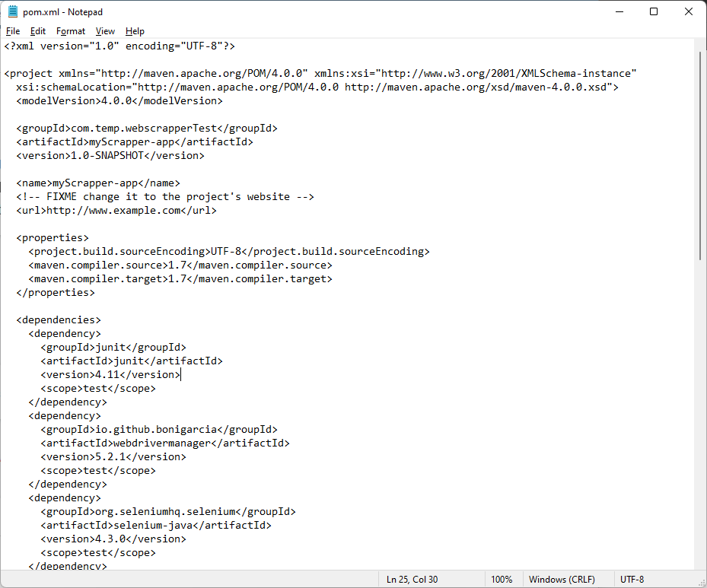Place cursor in modelVersion 4.0.0 line

pos(119,101)
